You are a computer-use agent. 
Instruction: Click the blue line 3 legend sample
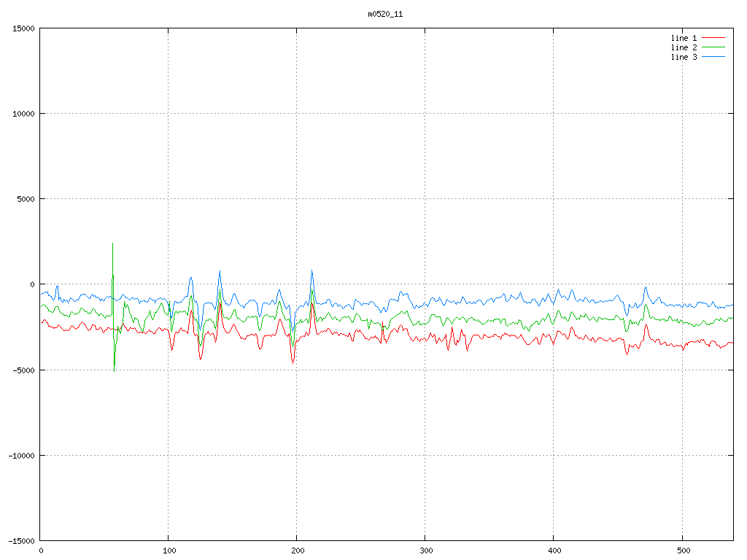713,57
